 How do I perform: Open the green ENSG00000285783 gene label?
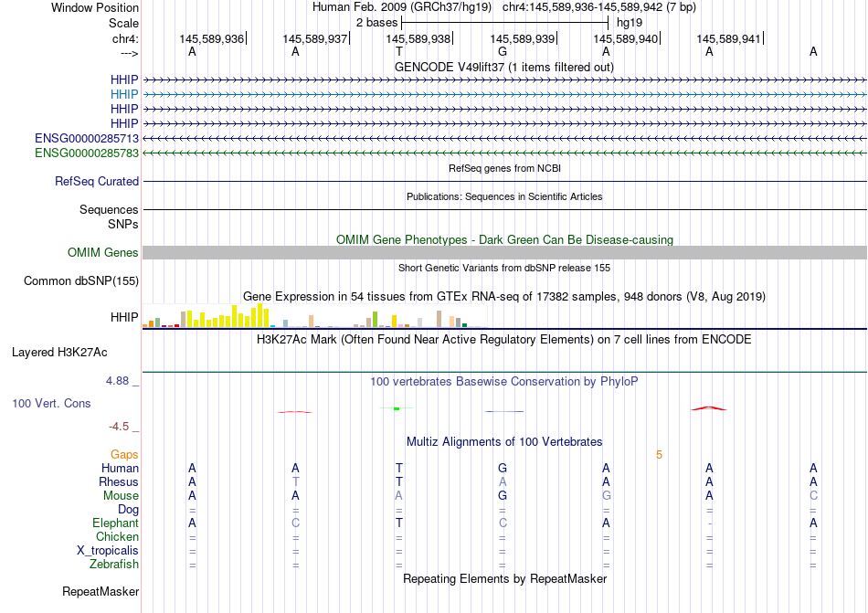pos(87,153)
